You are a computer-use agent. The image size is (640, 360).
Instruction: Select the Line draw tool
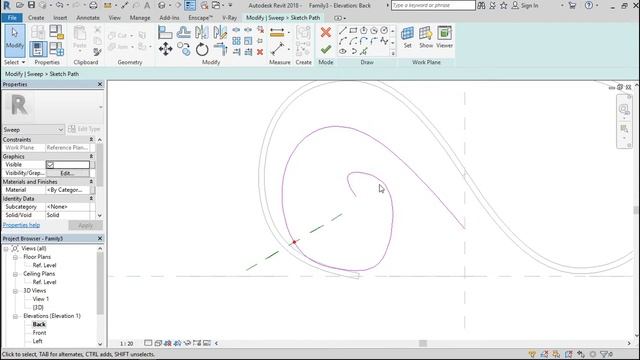click(343, 31)
